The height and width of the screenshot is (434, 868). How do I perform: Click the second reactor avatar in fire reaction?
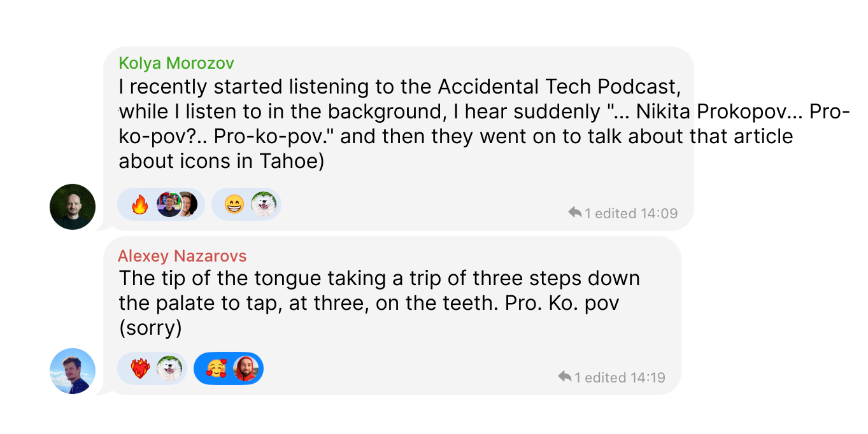(187, 205)
